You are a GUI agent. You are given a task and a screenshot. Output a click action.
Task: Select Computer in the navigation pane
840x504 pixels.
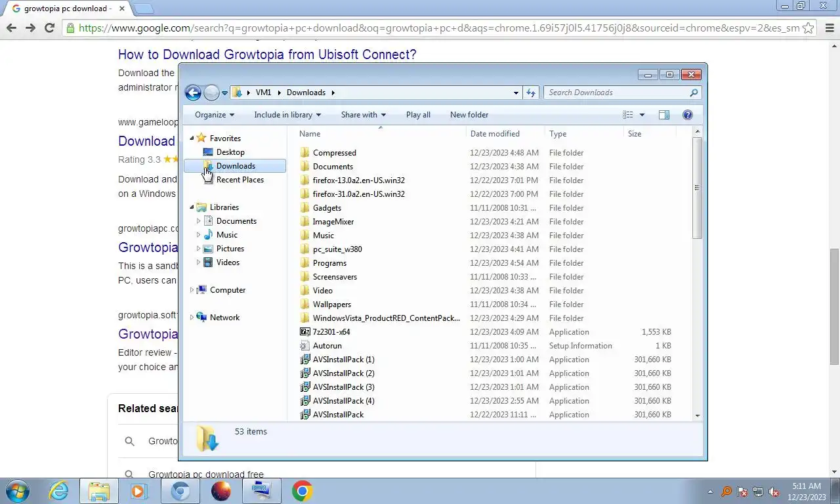coord(228,290)
